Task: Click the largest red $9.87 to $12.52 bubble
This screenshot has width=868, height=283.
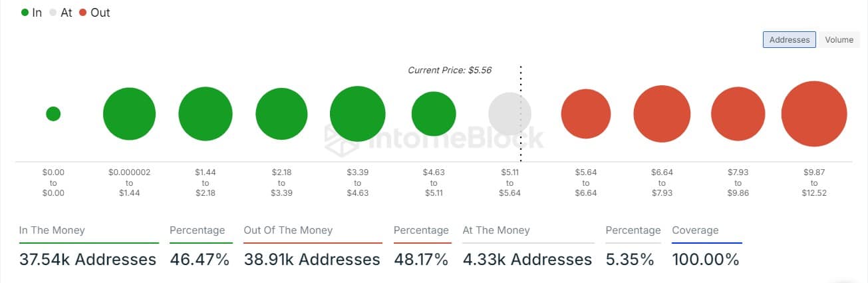Action: [x=814, y=114]
